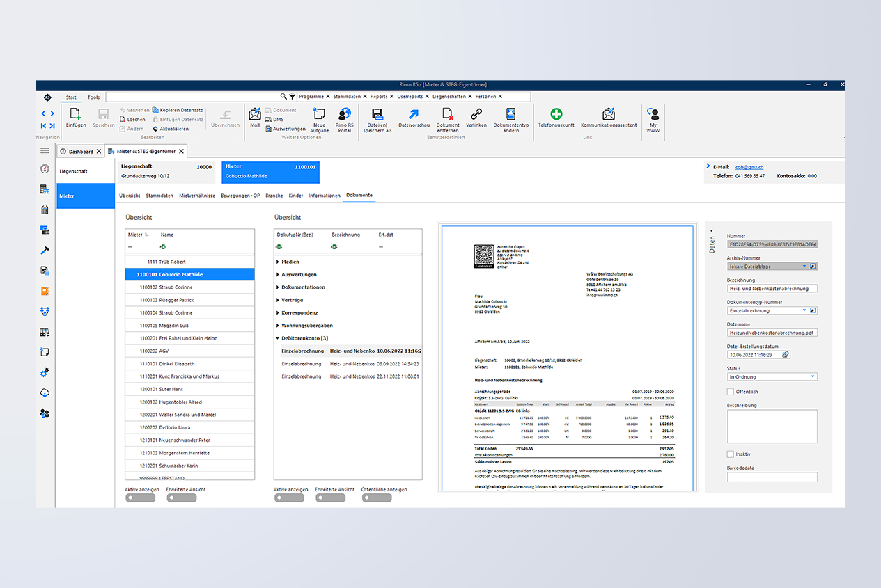Toggle the Aktive anzeigen switch
This screenshot has width=881, height=588.
tap(141, 497)
